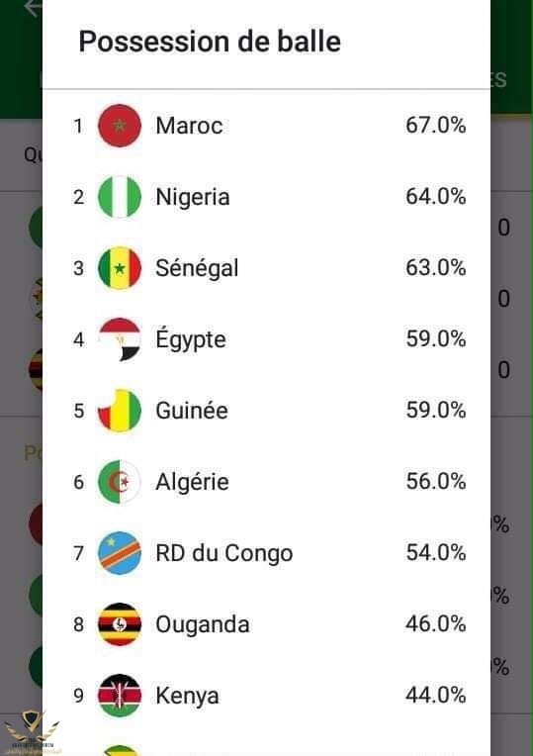Select the Algérie team name
This screenshot has height=756, width=533.
tap(192, 482)
